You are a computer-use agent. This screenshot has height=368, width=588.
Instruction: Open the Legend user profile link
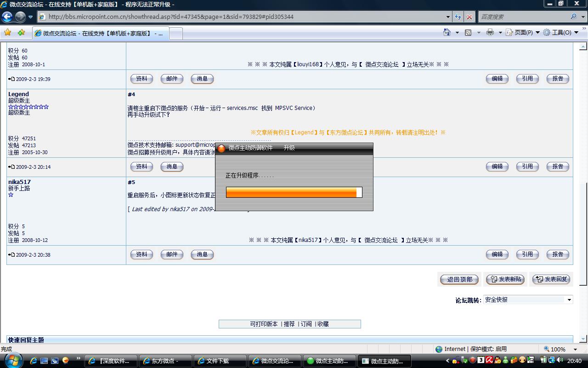(18, 94)
